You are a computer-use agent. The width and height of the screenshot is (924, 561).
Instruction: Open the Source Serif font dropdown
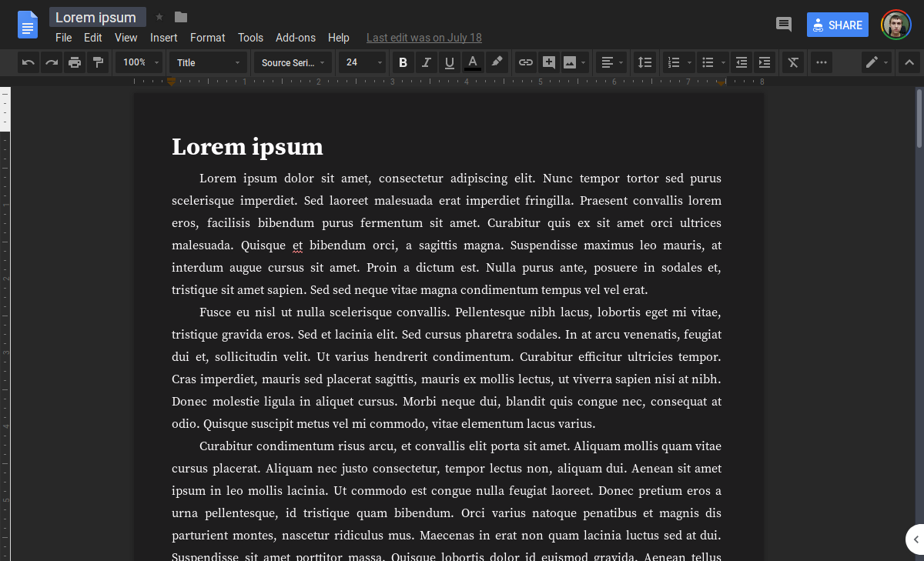tap(293, 62)
